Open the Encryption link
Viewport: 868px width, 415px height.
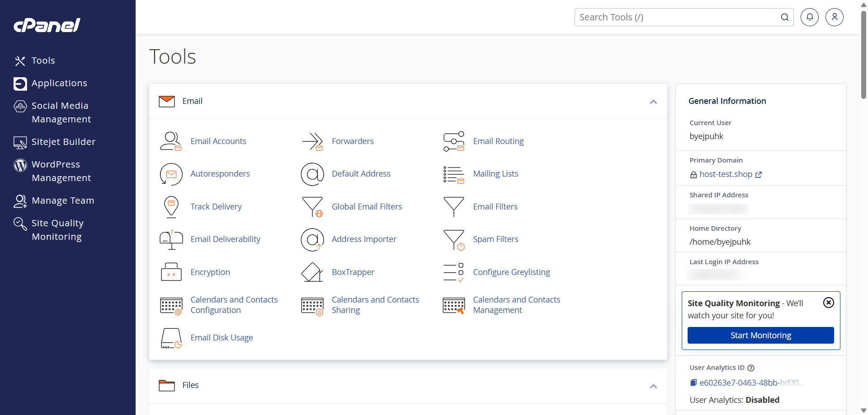[x=210, y=272]
